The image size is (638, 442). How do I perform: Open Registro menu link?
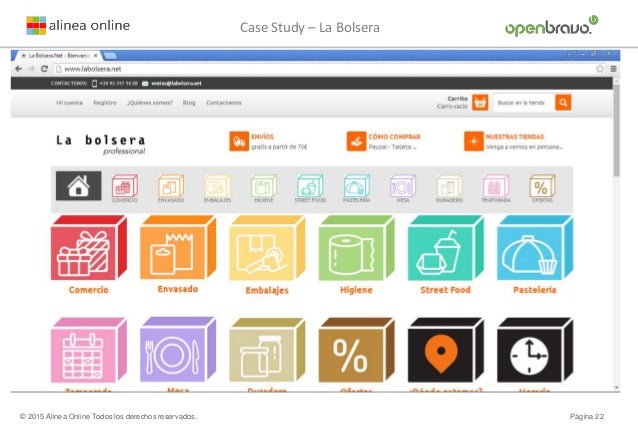point(105,103)
